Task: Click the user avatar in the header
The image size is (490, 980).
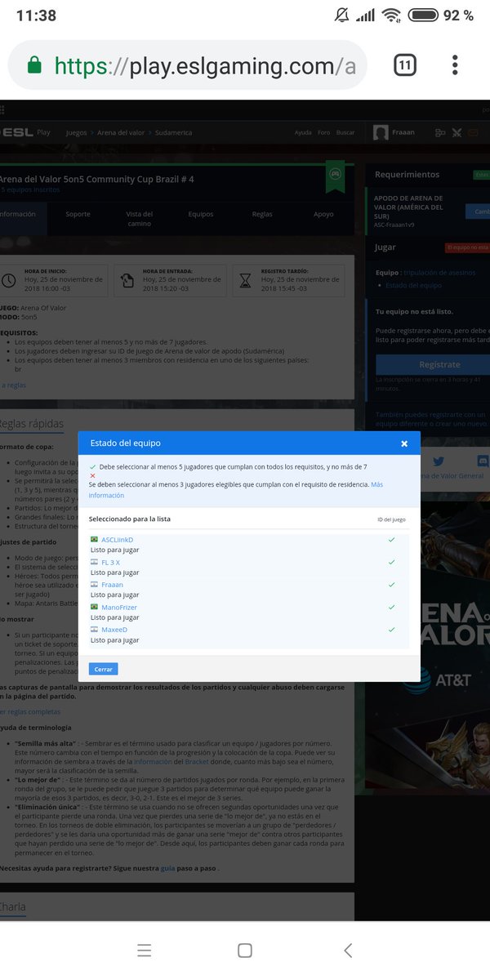Action: (381, 132)
